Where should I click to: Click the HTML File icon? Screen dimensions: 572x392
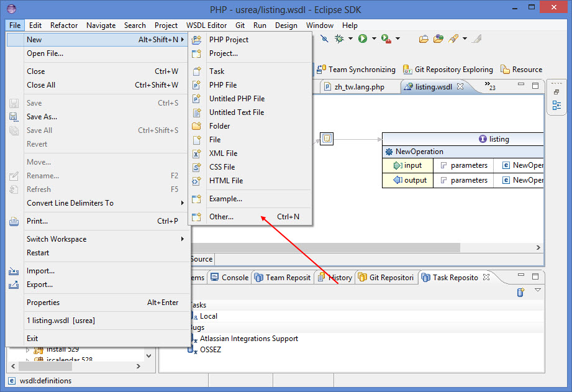pos(197,181)
